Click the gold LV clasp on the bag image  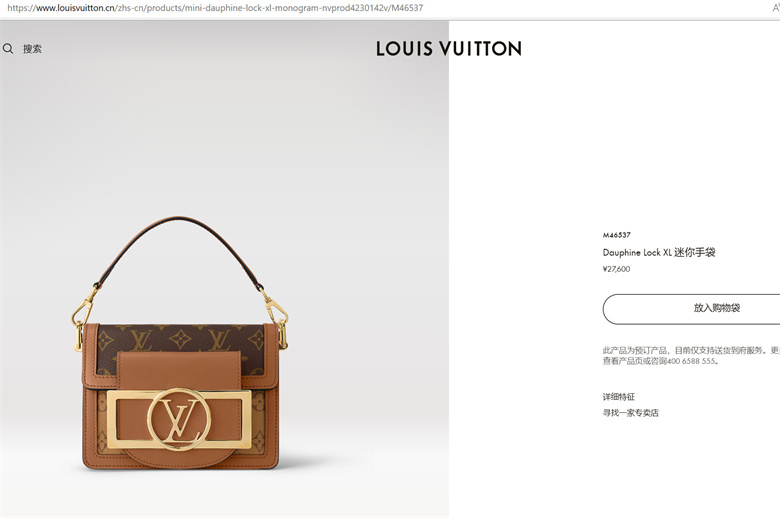(x=179, y=419)
